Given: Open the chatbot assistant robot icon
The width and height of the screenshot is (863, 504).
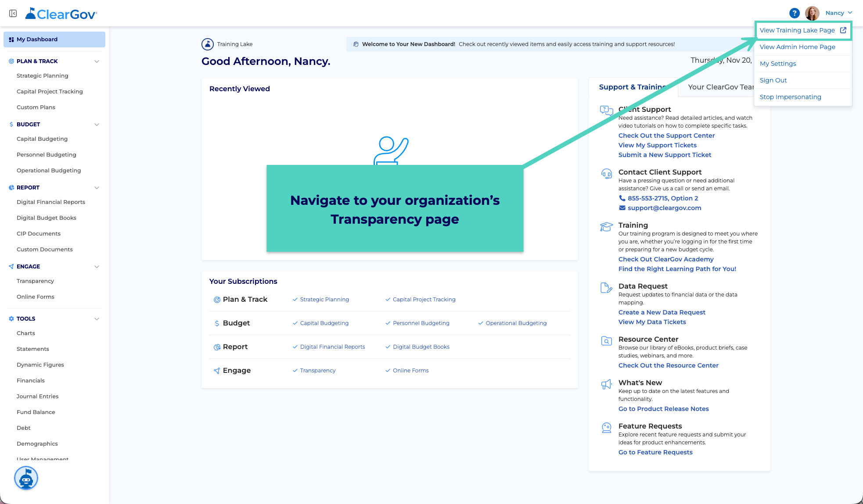Looking at the screenshot, I should [x=26, y=478].
